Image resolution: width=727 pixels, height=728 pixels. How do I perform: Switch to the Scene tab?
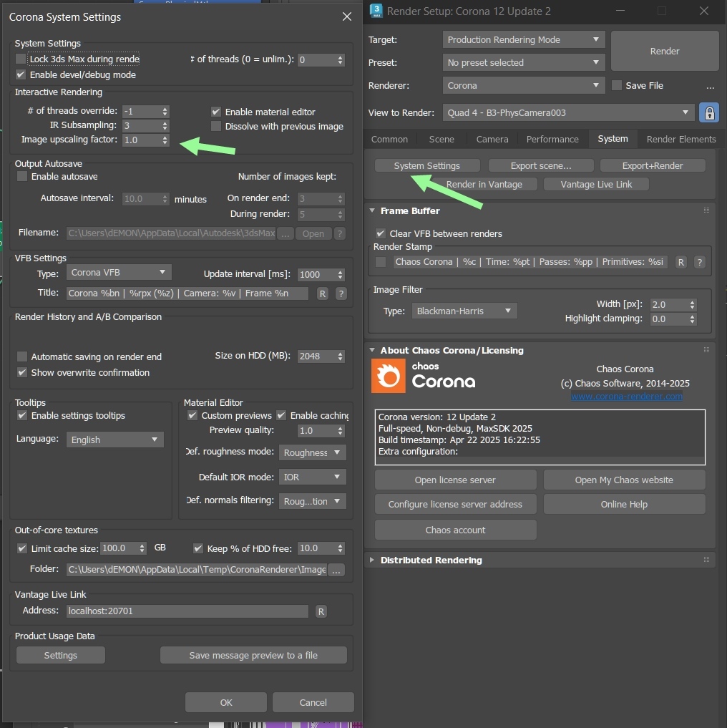(x=441, y=140)
